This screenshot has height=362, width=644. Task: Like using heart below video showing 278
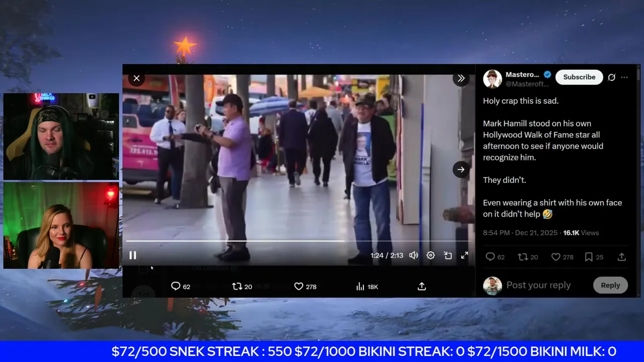pyautogui.click(x=305, y=287)
